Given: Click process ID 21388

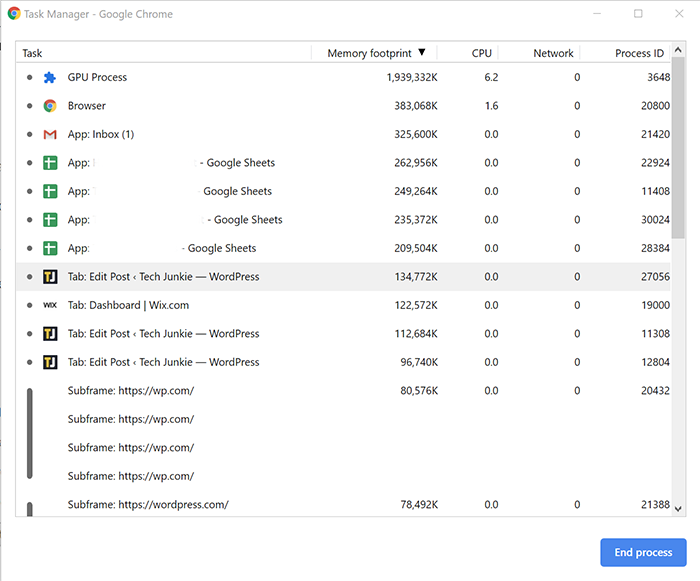Looking at the screenshot, I should pyautogui.click(x=655, y=505).
